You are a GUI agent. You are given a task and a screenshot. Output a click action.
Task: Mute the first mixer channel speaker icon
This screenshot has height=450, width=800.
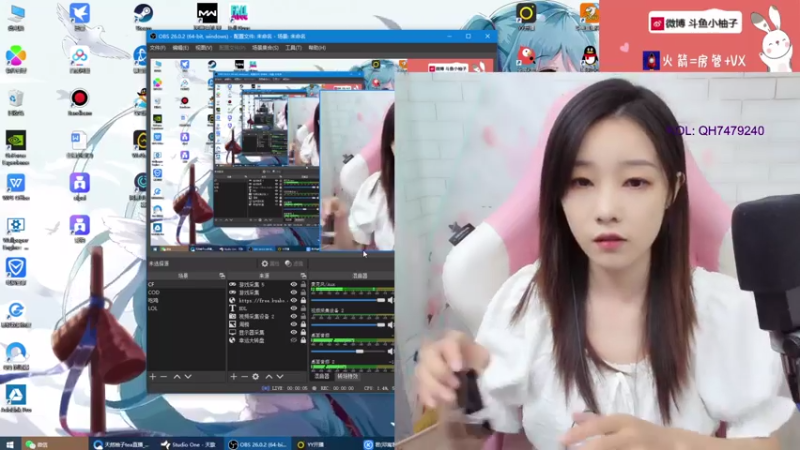(390, 301)
